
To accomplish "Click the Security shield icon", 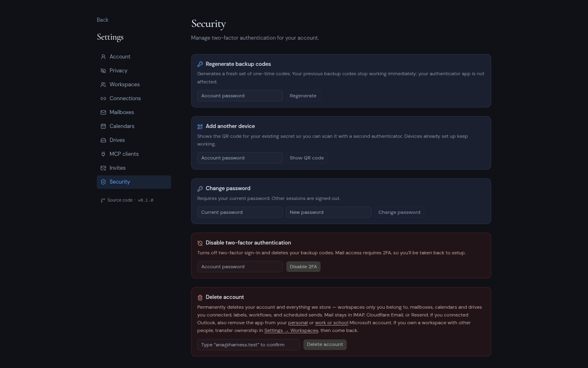I will [x=103, y=182].
